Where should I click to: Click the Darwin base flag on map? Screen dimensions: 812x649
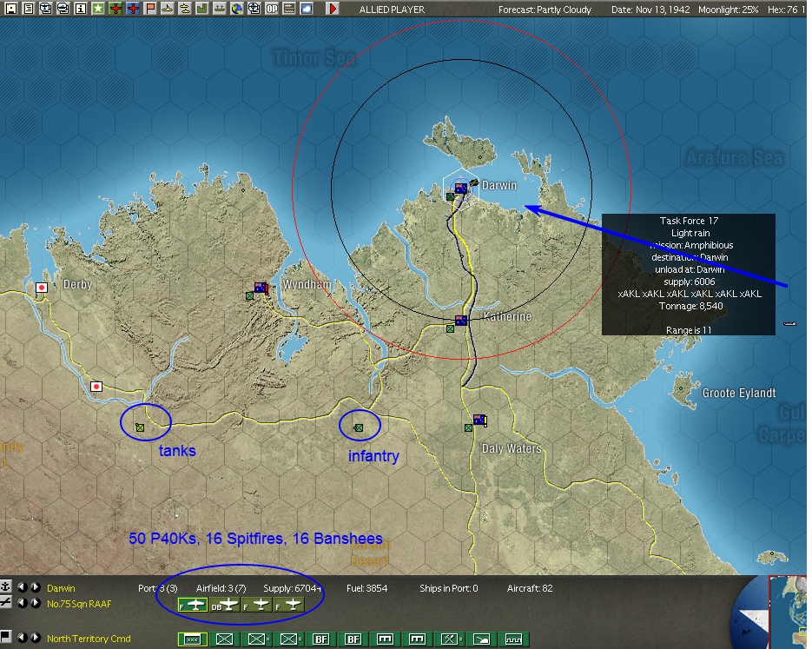coord(461,188)
